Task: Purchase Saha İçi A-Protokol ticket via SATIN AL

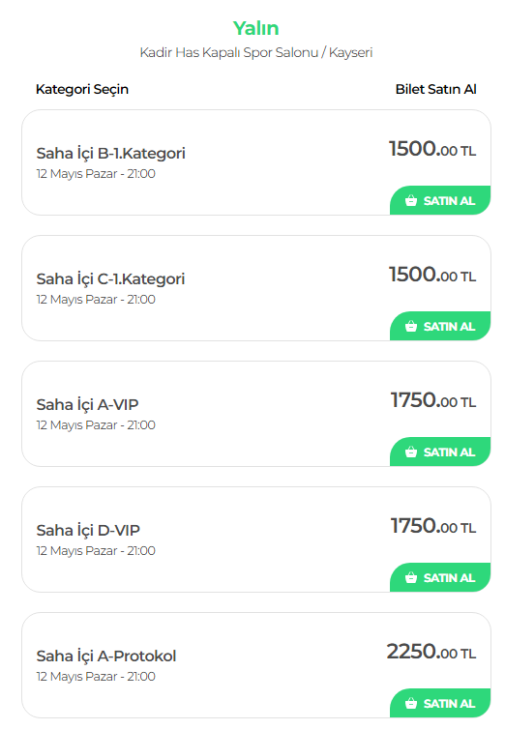Action: [440, 703]
